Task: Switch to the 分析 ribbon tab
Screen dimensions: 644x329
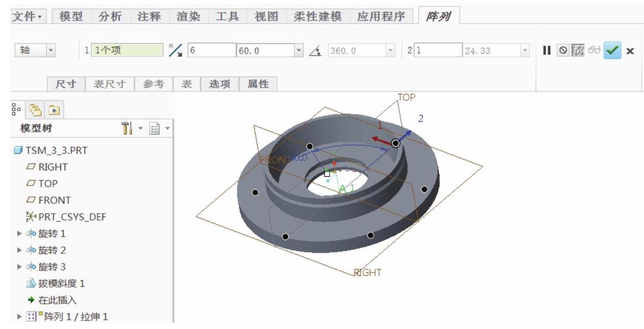Action: pos(110,16)
